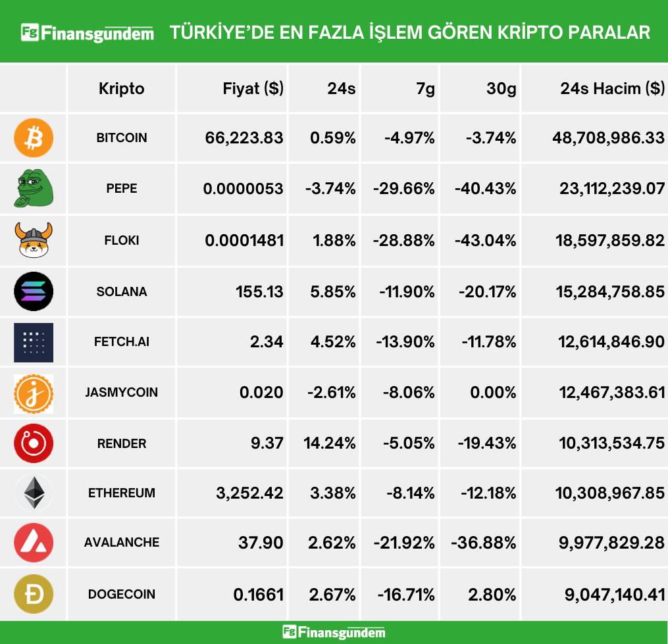This screenshot has height=644, width=668.
Task: Click the AVALANCHE name label
Action: pos(122,543)
